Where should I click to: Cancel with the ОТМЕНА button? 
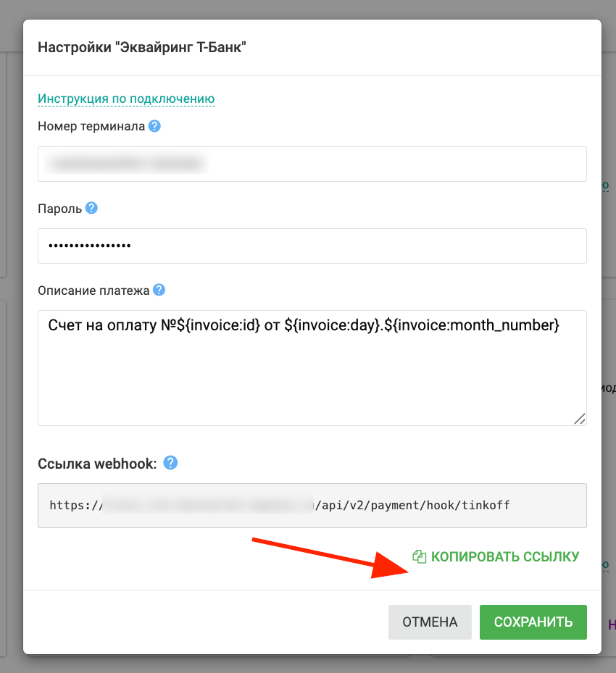coord(430,622)
